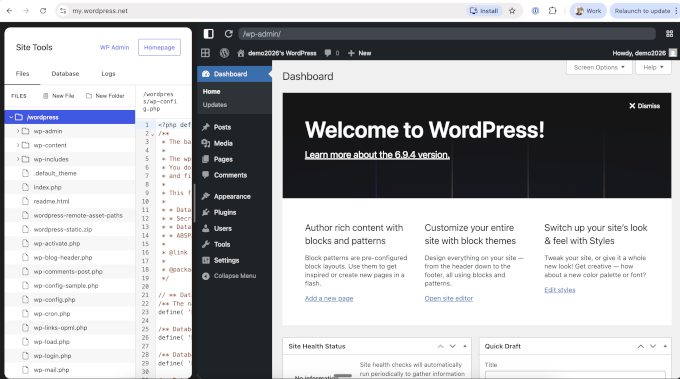Click Edit styles link
Viewport: 680px width, 379px height.
point(559,290)
